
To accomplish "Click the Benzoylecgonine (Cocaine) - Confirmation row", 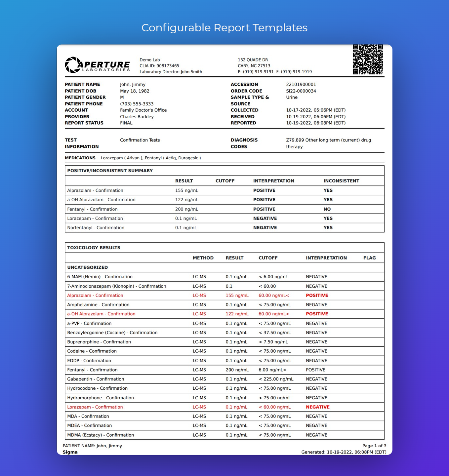I will tap(224, 333).
